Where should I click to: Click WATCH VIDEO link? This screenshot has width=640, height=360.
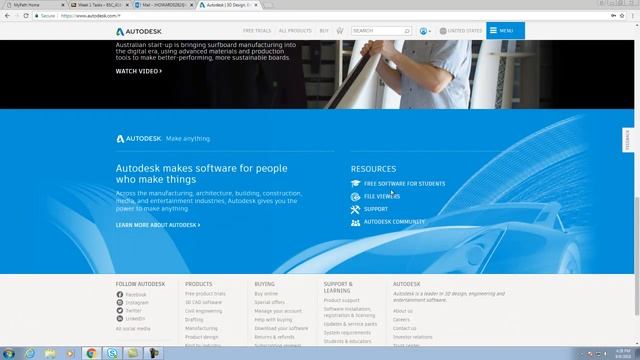pos(139,71)
